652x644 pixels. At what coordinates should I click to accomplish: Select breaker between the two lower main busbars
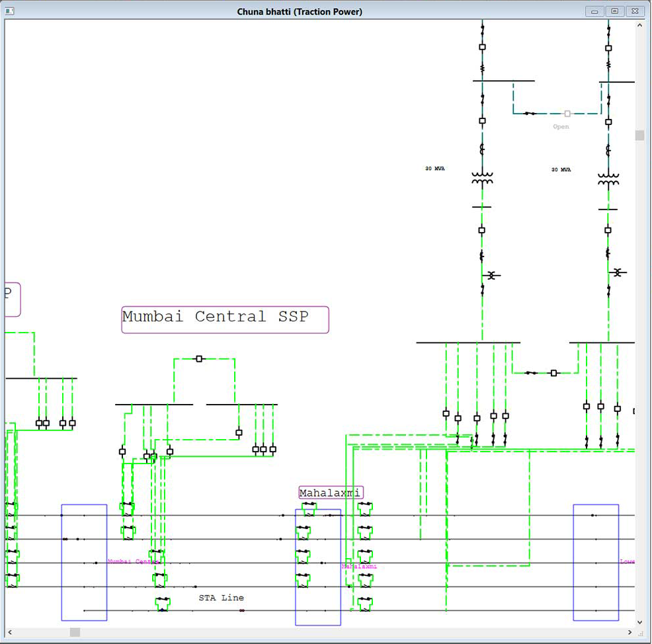554,373
